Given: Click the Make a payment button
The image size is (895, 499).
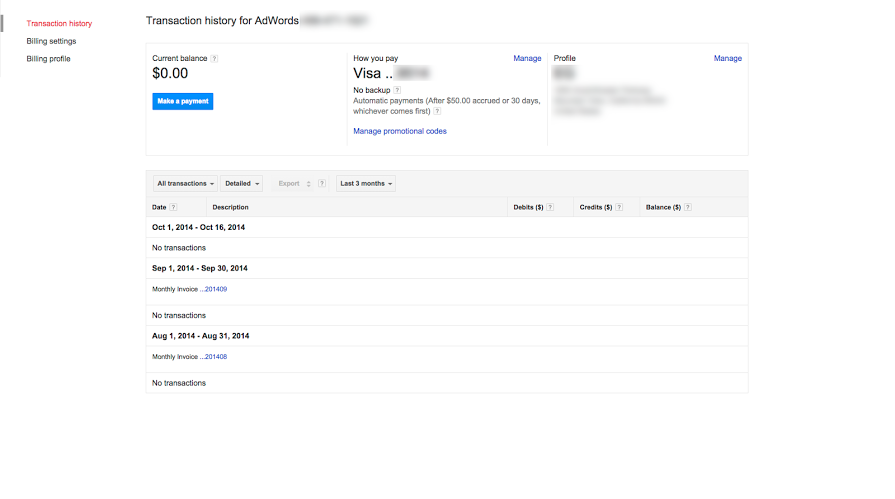Looking at the screenshot, I should (x=183, y=101).
